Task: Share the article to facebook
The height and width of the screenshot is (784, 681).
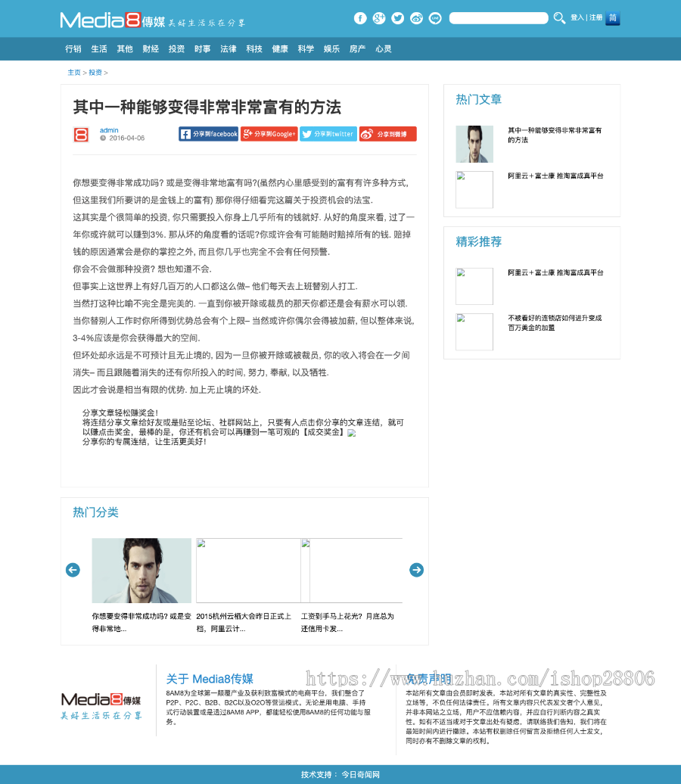Action: coord(208,134)
